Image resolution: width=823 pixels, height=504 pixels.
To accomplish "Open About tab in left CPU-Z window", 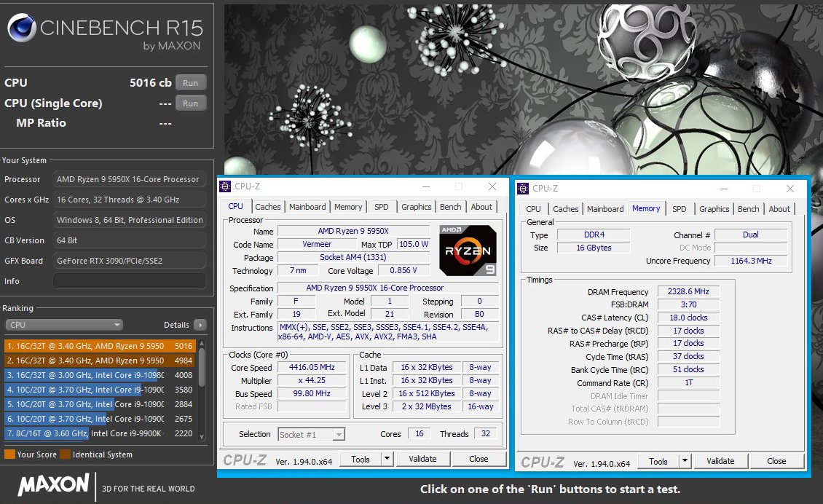I will 481,207.
